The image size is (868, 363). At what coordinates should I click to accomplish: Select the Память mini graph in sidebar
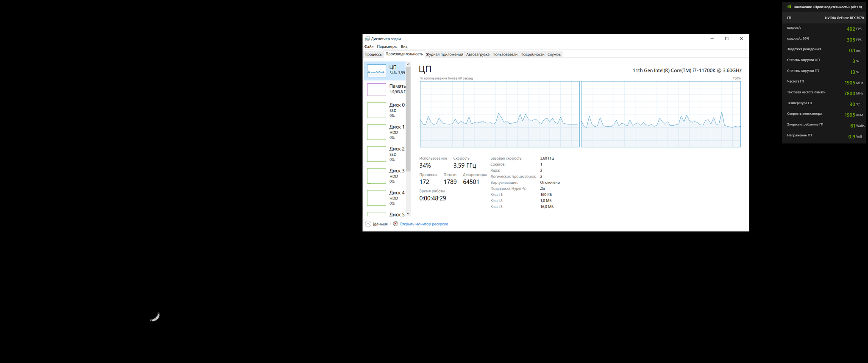click(376, 89)
